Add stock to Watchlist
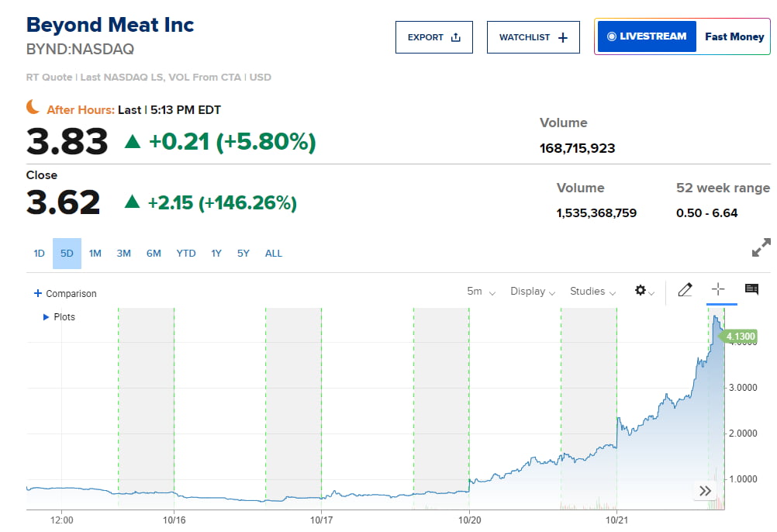 tap(533, 37)
